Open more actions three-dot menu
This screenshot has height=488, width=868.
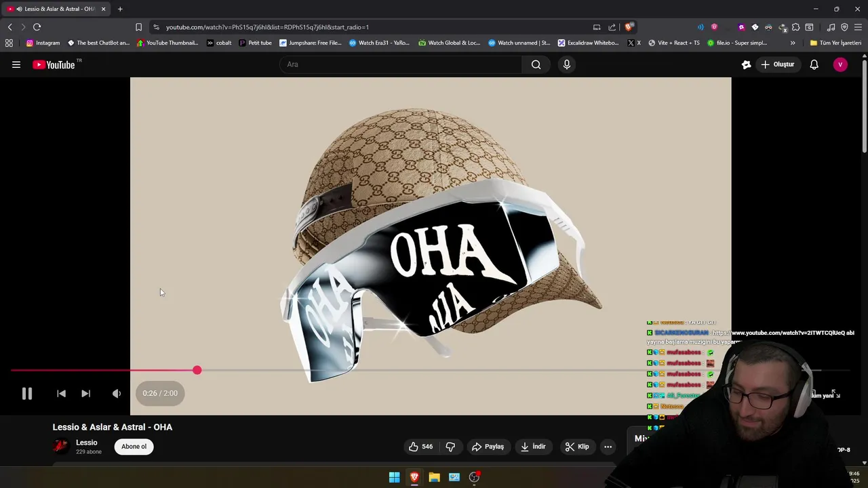click(x=608, y=447)
